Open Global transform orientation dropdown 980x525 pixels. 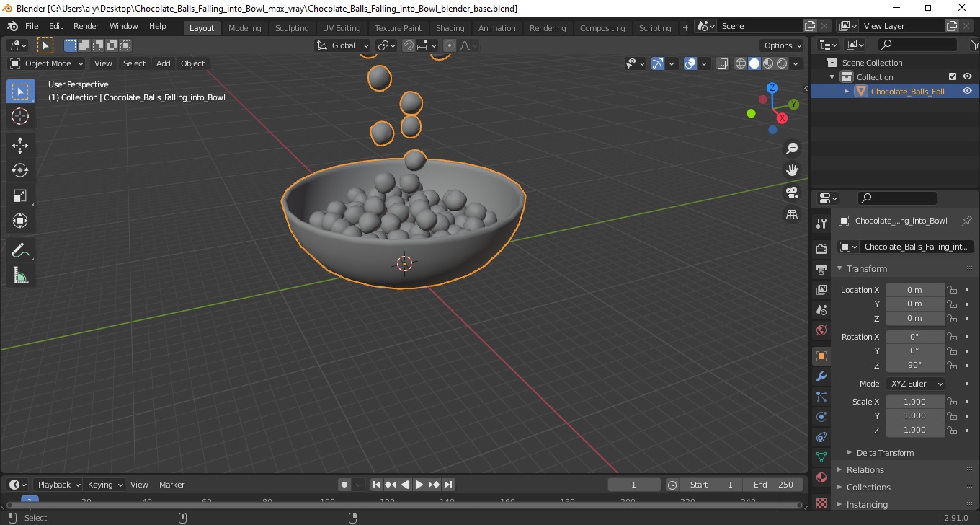343,45
